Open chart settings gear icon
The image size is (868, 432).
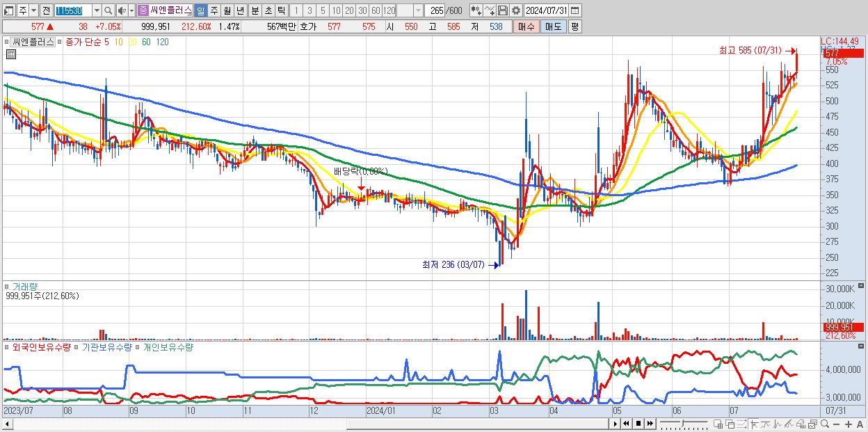[x=516, y=11]
